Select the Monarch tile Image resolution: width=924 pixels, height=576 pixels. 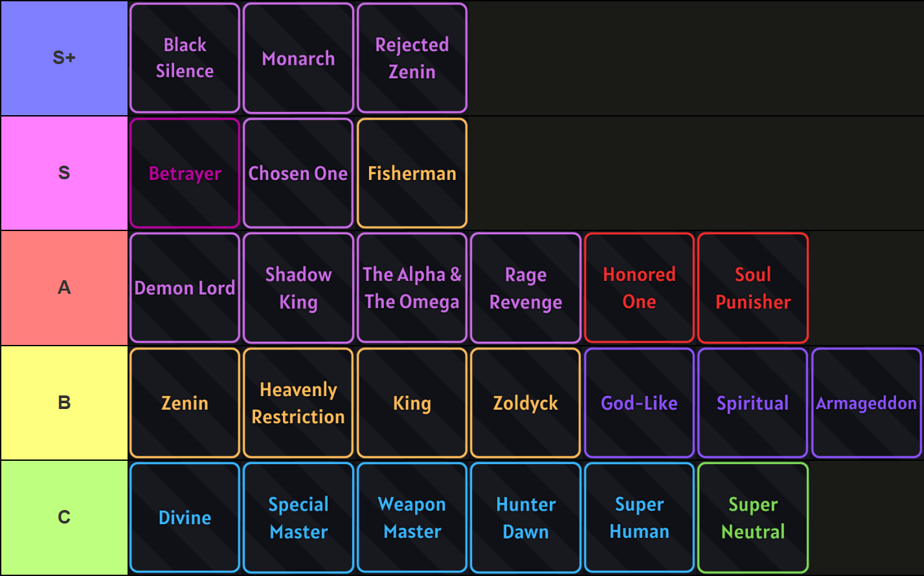299,58
